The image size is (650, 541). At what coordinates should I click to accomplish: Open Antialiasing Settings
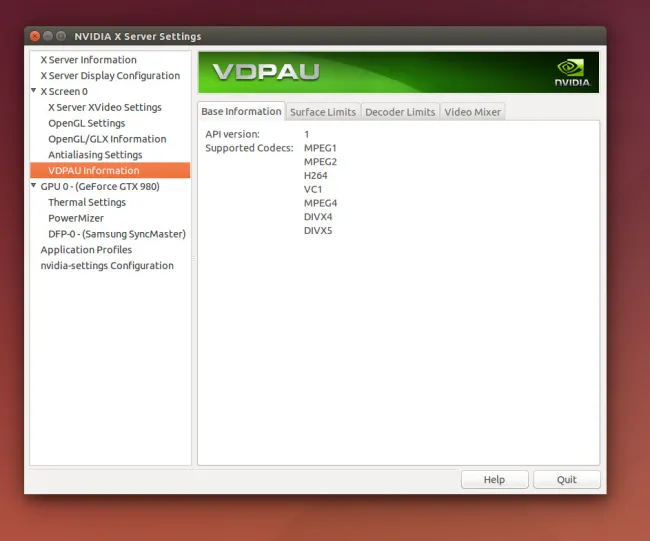point(95,155)
